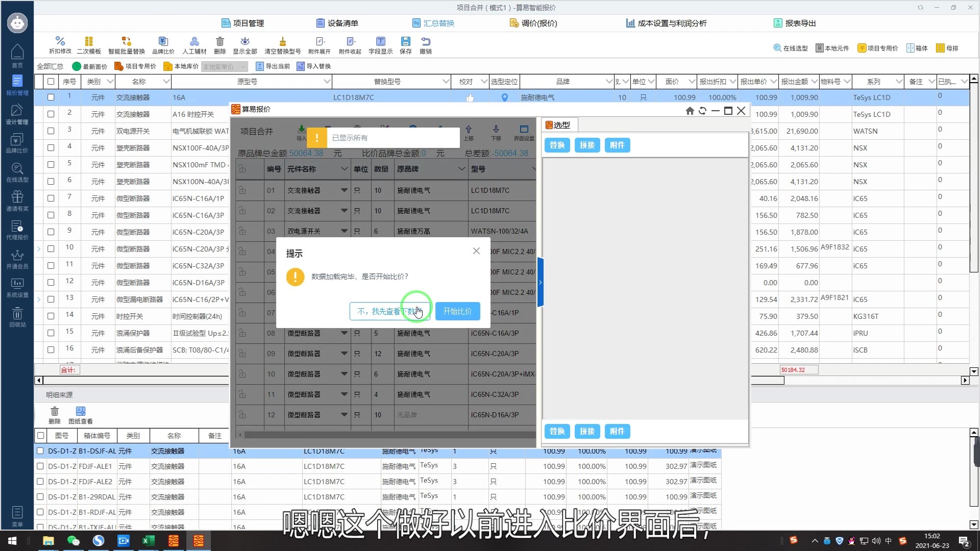Open the 品牌 column filter dropdown
The image size is (980, 551).
tap(609, 82)
